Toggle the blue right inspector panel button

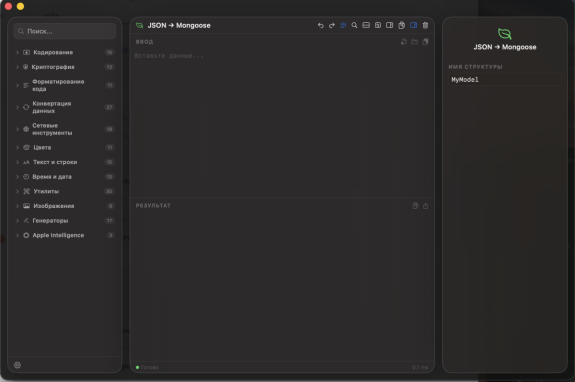pos(413,25)
